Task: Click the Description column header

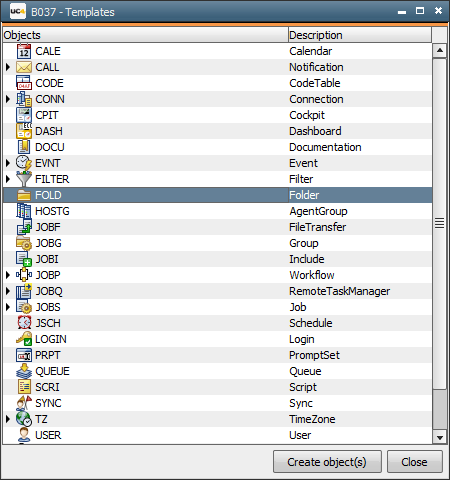Action: pos(360,35)
